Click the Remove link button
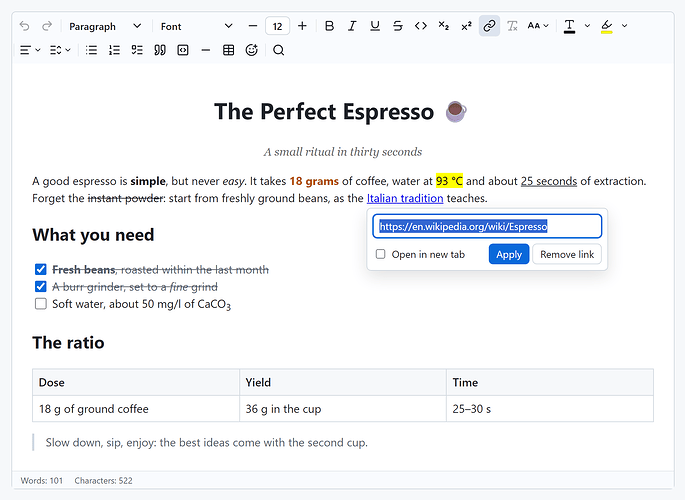The image size is (685, 500). [x=567, y=254]
